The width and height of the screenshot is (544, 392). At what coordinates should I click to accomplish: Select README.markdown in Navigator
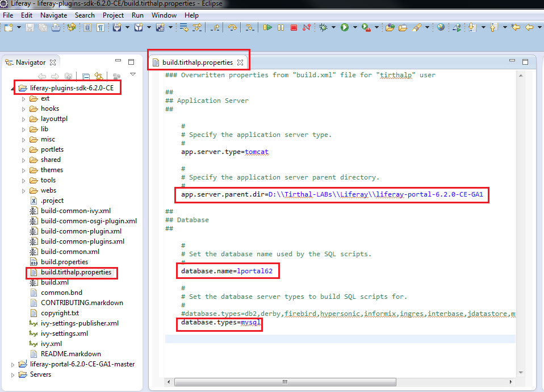pos(71,354)
